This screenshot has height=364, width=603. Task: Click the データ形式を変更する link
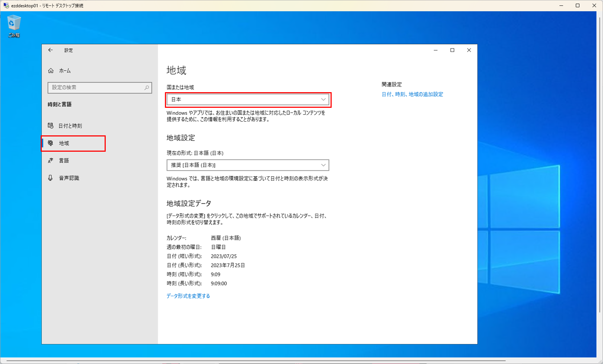tap(188, 295)
